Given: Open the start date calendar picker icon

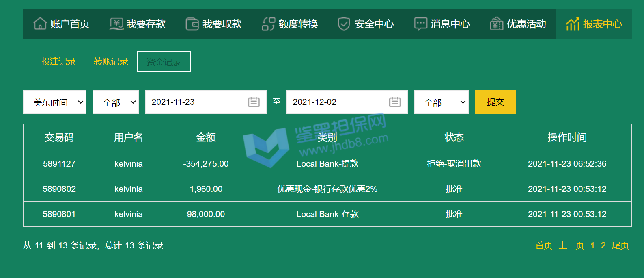Looking at the screenshot, I should pos(254,102).
